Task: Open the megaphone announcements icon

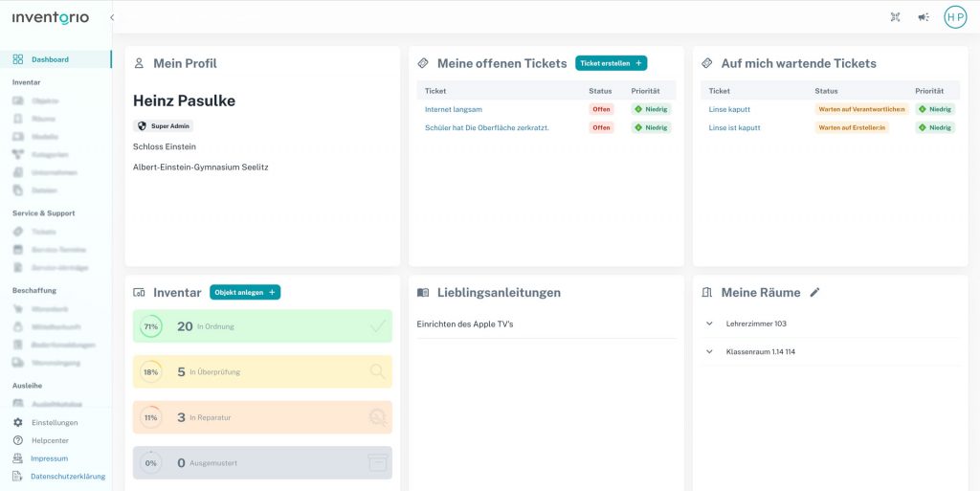Action: click(924, 17)
